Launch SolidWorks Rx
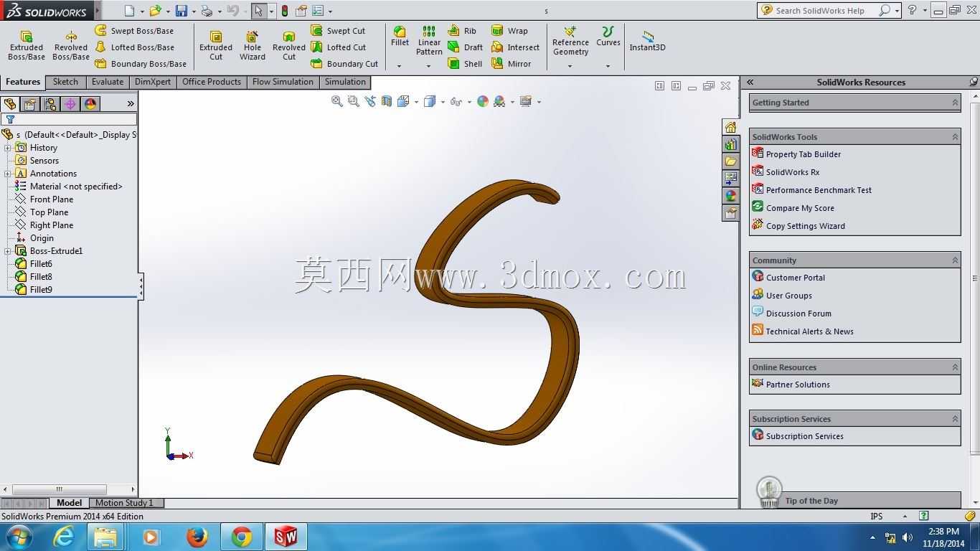This screenshot has width=980, height=551. (786, 172)
